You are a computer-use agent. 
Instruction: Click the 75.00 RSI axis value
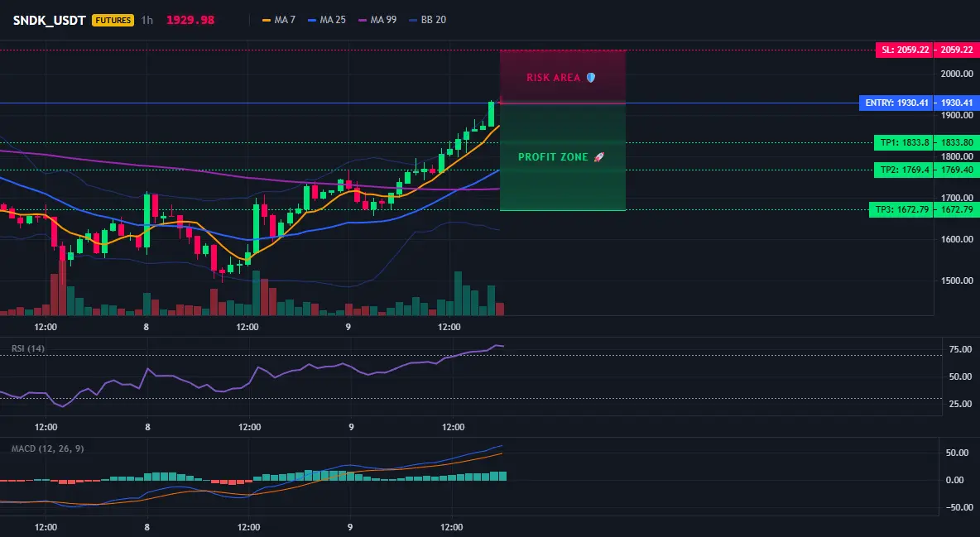coord(960,349)
